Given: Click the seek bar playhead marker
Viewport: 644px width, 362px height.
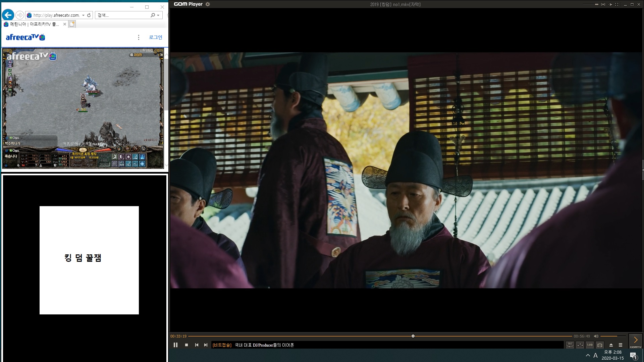Looking at the screenshot, I should point(413,336).
